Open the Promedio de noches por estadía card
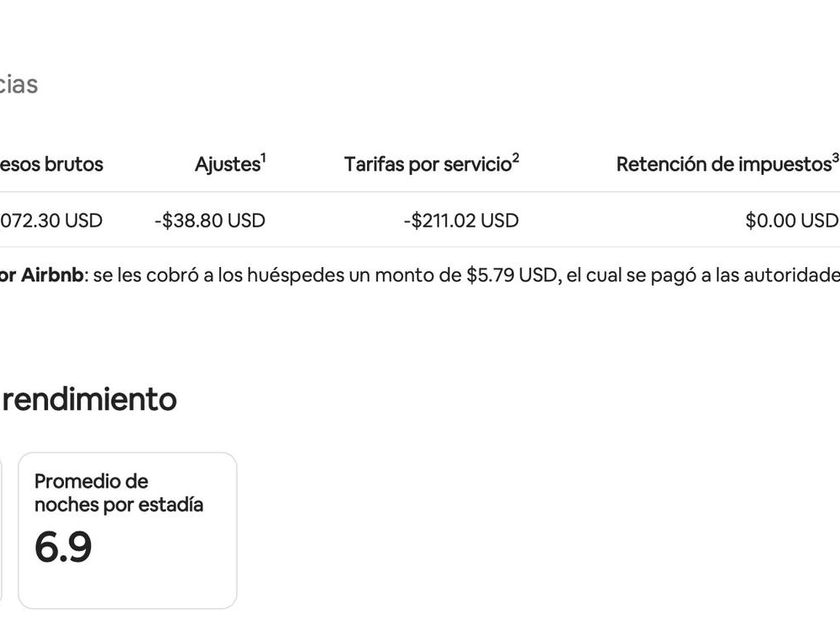840x630 pixels. 127,530
